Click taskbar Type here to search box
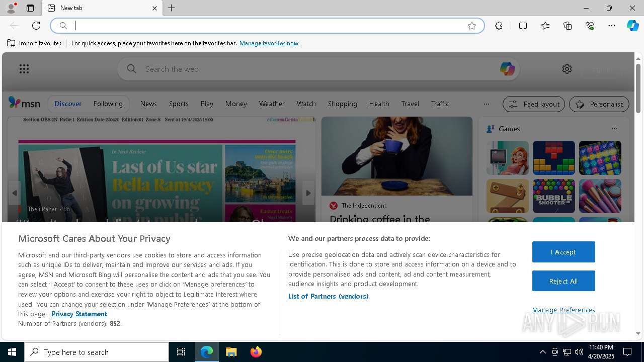644x362 pixels. (97, 352)
